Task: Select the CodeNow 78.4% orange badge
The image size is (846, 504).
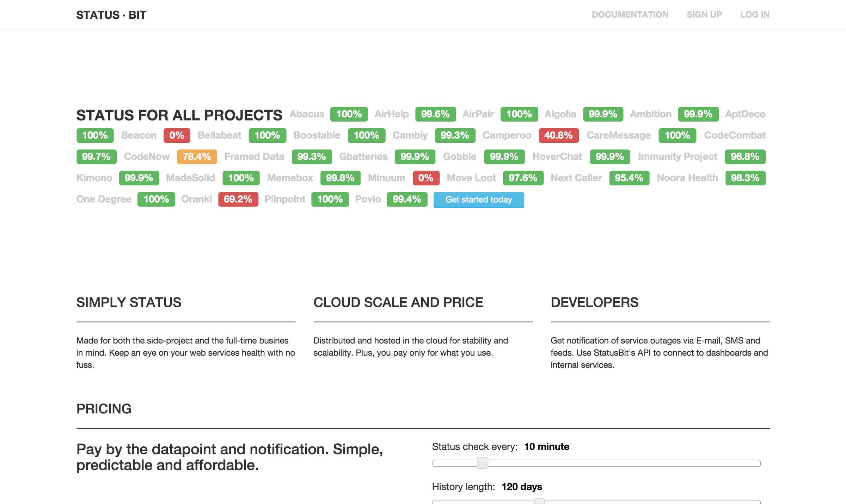Action: point(196,156)
